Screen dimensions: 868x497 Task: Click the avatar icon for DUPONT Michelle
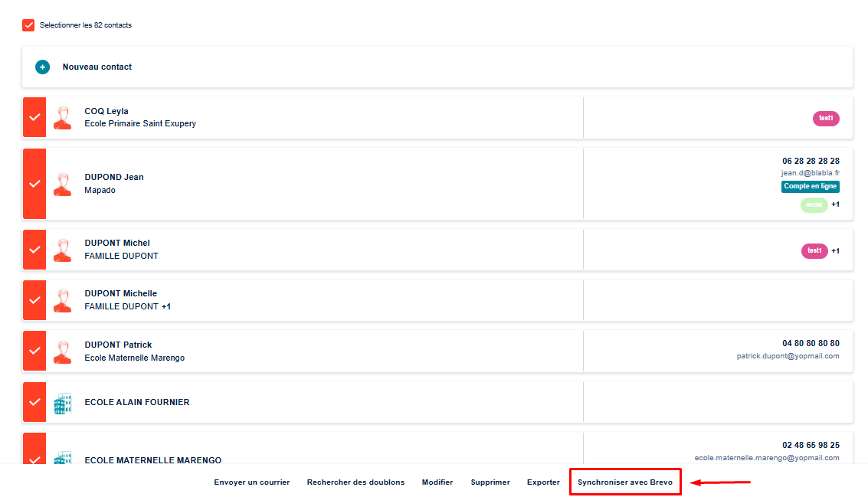tap(62, 300)
